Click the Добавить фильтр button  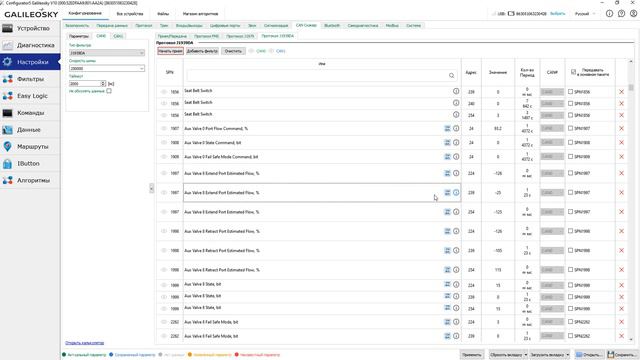click(x=202, y=51)
